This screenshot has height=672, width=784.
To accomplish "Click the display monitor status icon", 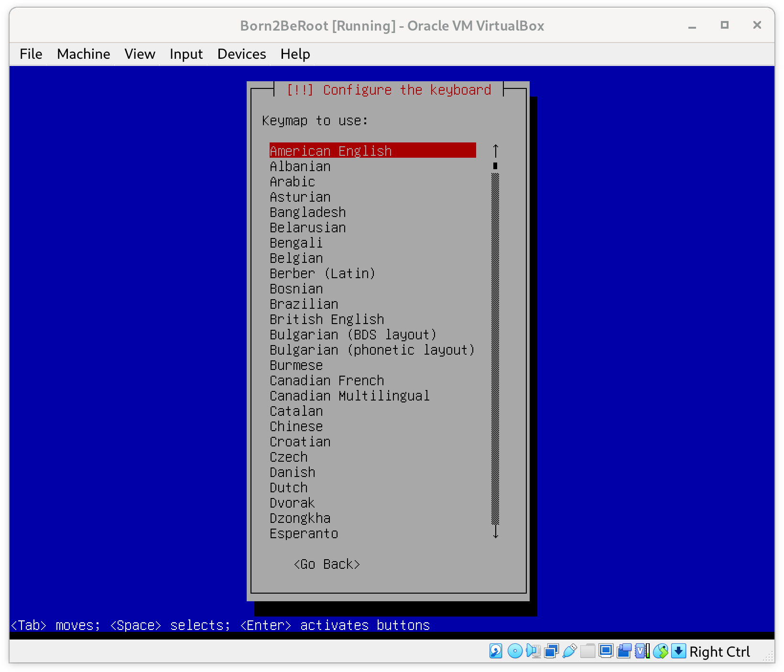I will 606,651.
